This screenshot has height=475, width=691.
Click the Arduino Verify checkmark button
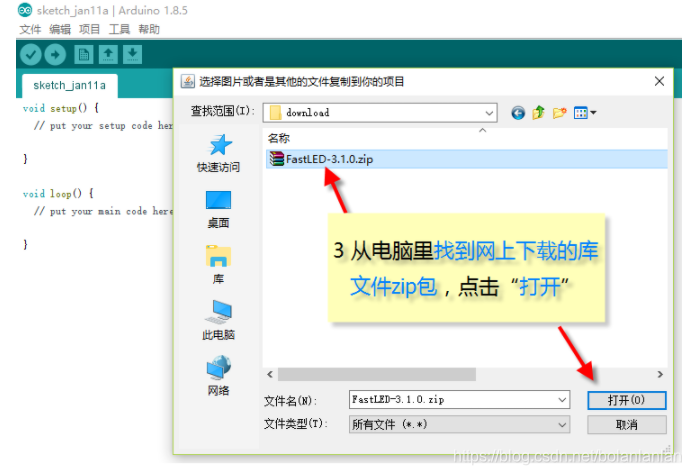pos(30,55)
